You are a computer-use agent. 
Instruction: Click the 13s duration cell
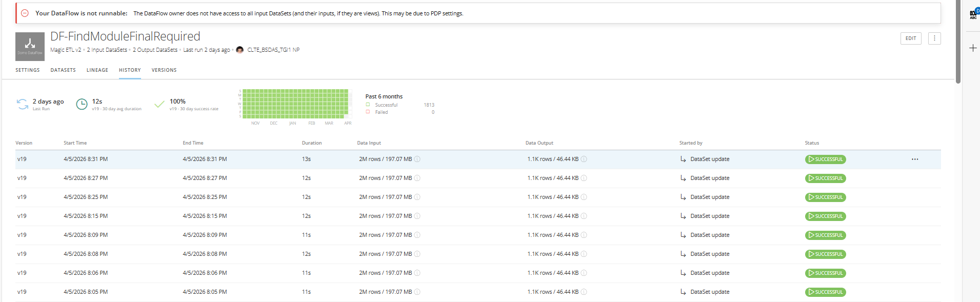point(306,159)
